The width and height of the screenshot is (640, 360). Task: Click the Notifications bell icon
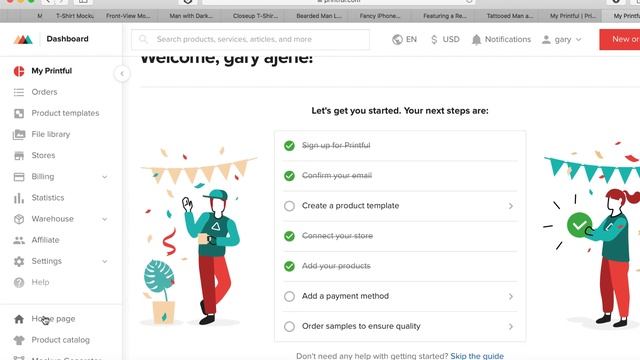coord(476,40)
